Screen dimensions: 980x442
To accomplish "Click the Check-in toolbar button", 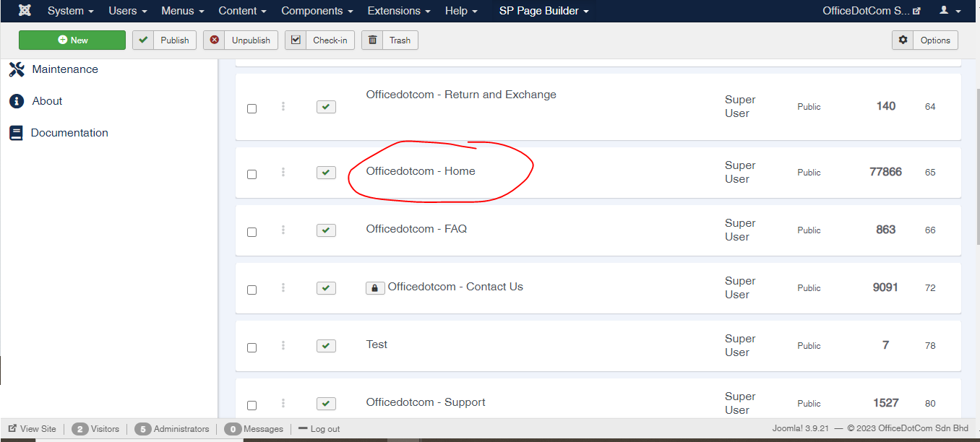I will pos(319,40).
